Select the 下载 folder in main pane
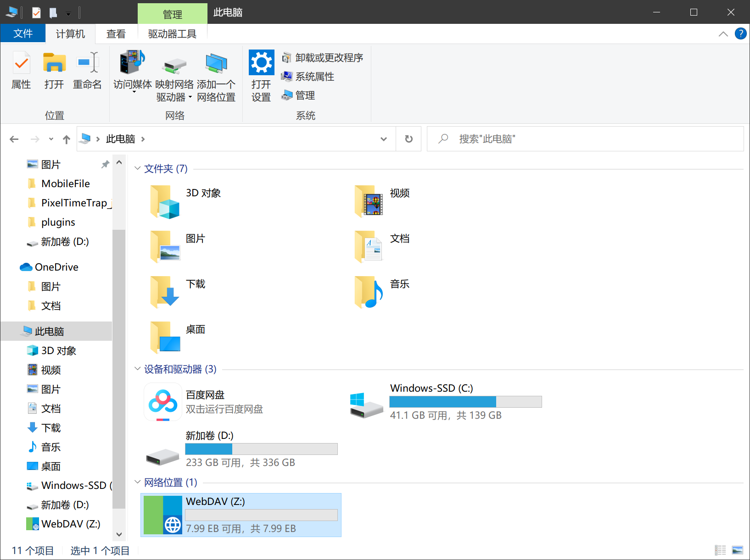750x560 pixels. click(x=177, y=292)
